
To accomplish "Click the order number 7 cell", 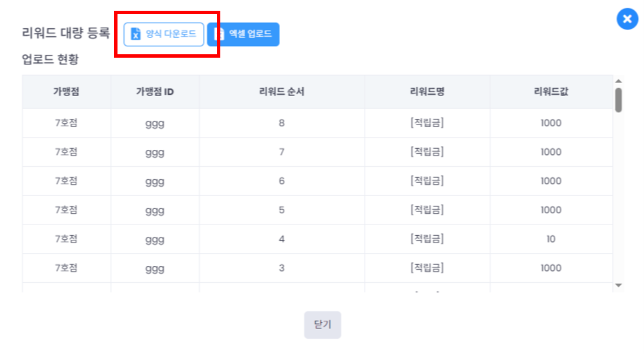I will pos(282,152).
